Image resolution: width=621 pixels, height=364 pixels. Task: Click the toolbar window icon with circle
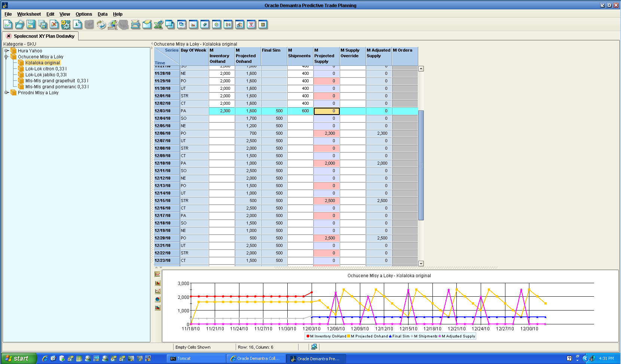[217, 25]
